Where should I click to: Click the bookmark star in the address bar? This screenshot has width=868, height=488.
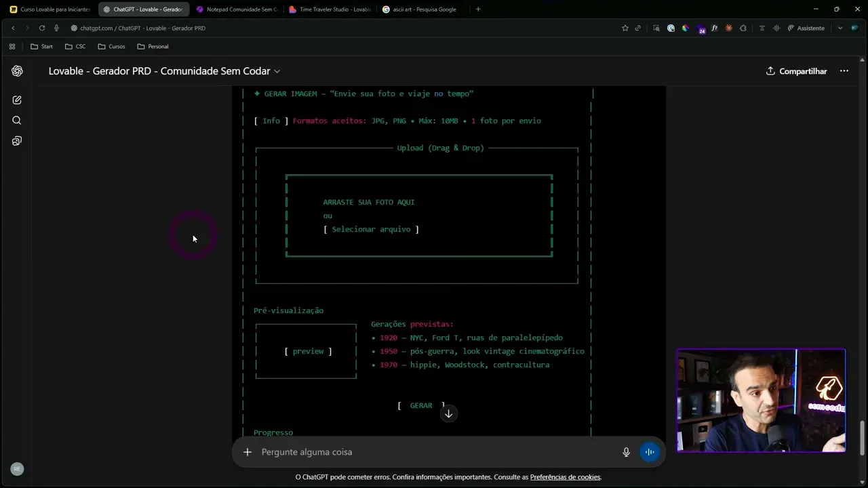point(624,28)
